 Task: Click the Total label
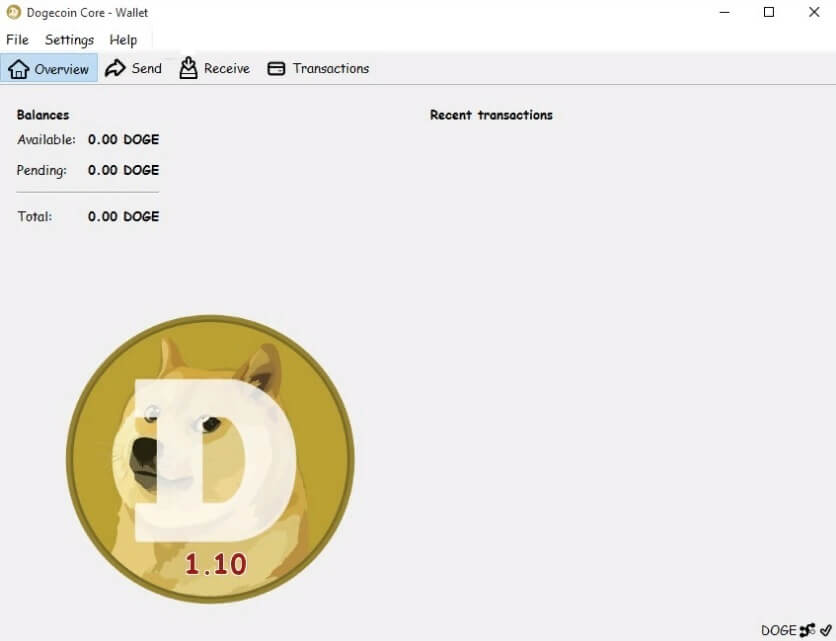coord(35,217)
